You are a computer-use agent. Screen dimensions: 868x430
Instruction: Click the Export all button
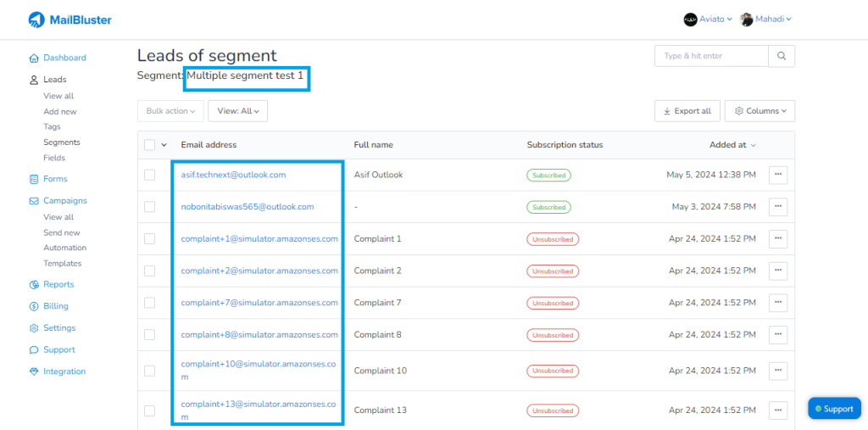(687, 111)
